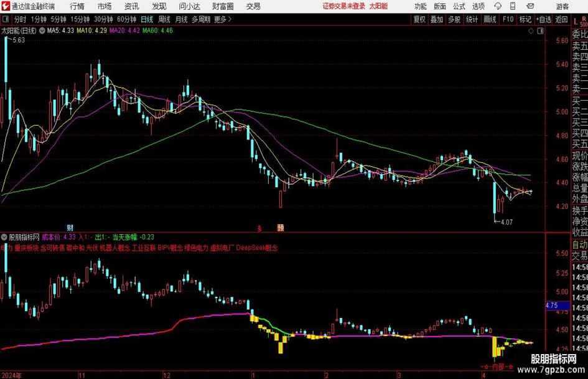Click the MA20: 4.42 indicator label
Viewport: 588px width, 379px height.
124,30
